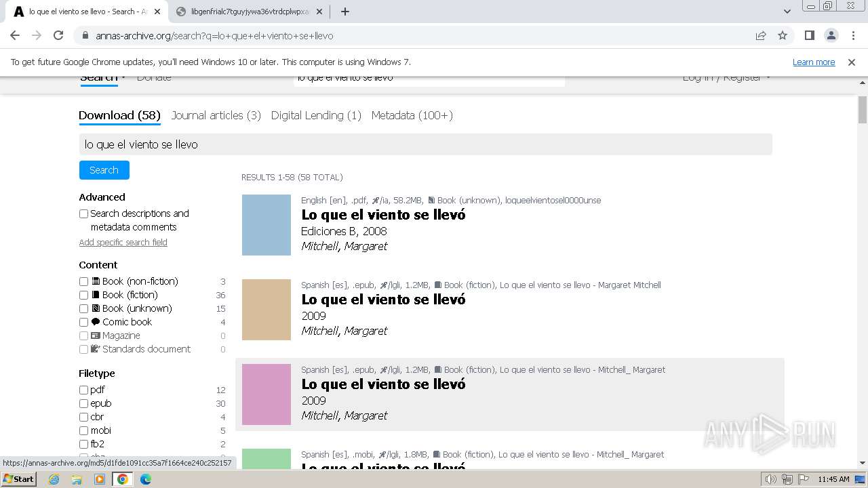This screenshot has width=868, height=488.
Task: Open the tan cover thumbnail result
Action: 267,310
